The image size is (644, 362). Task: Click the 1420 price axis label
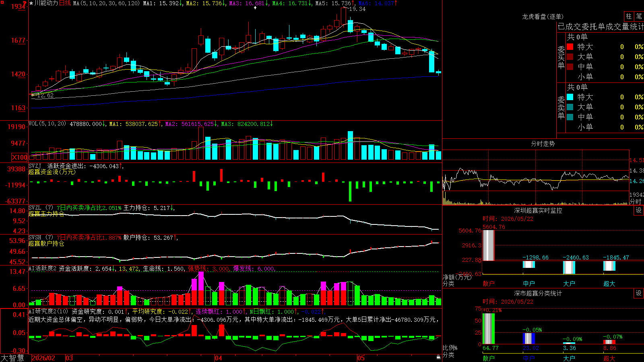(18, 74)
